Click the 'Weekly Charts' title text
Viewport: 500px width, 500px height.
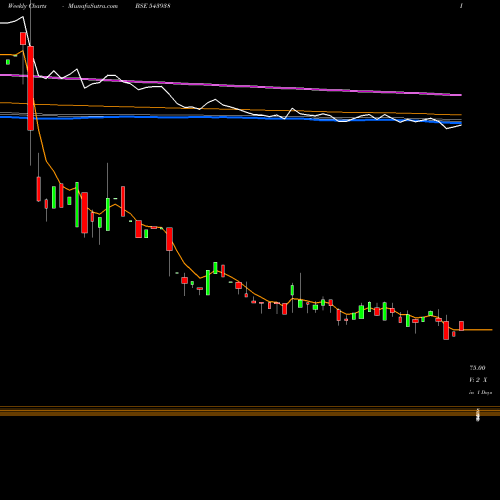tap(27, 6)
